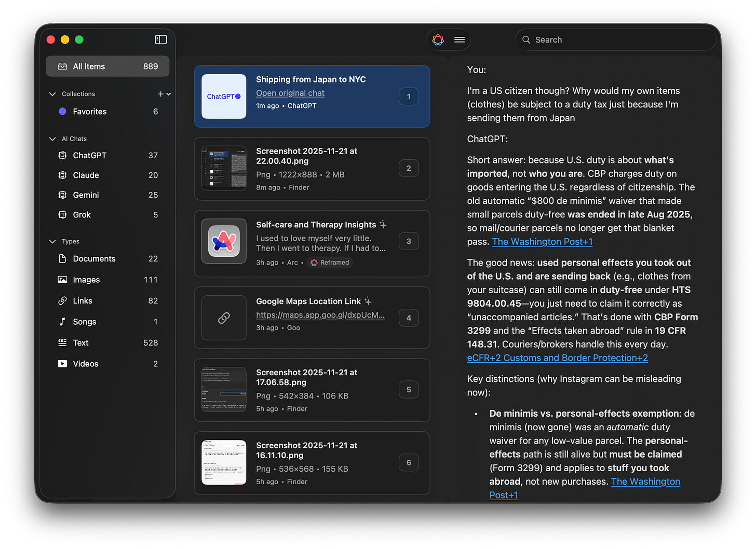Image resolution: width=756 pixels, height=549 pixels.
Task: Open the maps.app.goo.gl link
Action: pos(320,315)
